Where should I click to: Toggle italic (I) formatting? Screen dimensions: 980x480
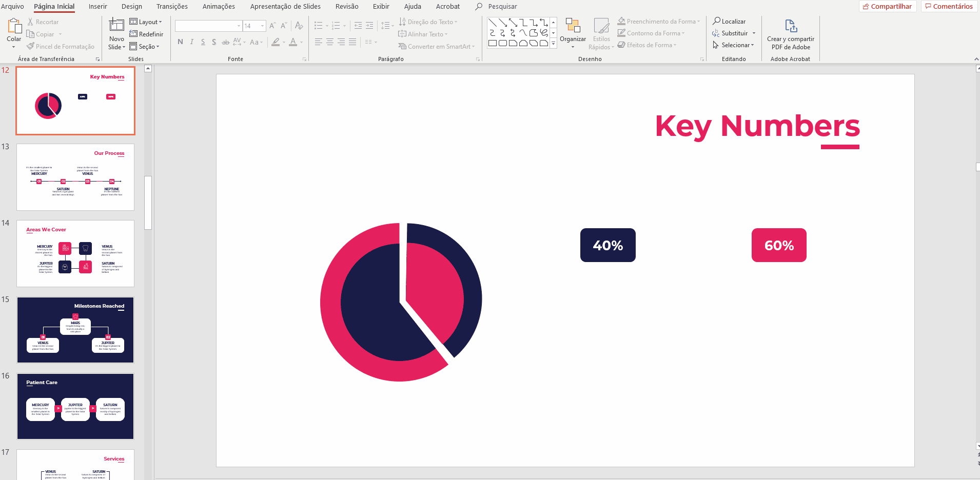[192, 42]
